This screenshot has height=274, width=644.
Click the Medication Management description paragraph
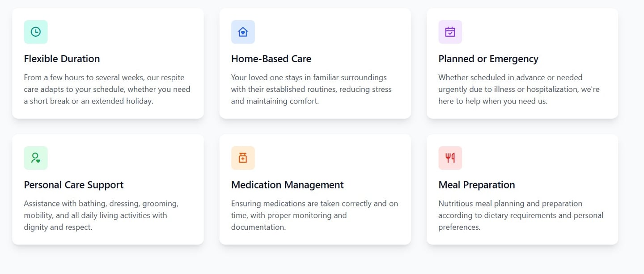tap(314, 215)
